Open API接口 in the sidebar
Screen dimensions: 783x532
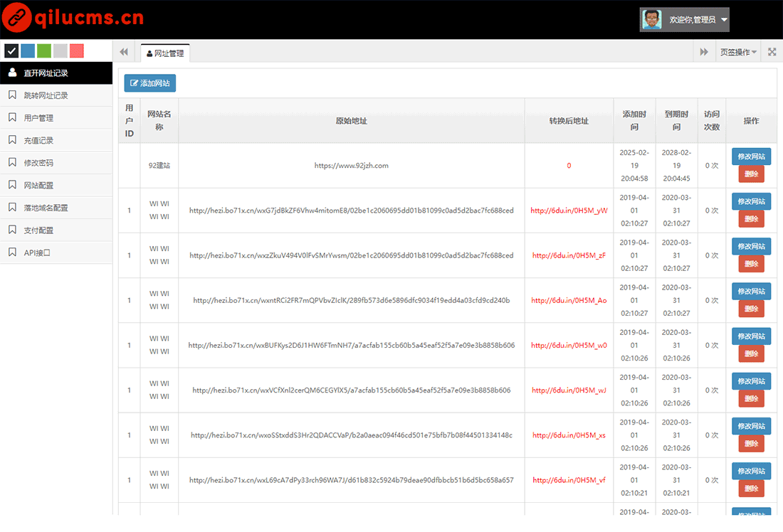56,252
